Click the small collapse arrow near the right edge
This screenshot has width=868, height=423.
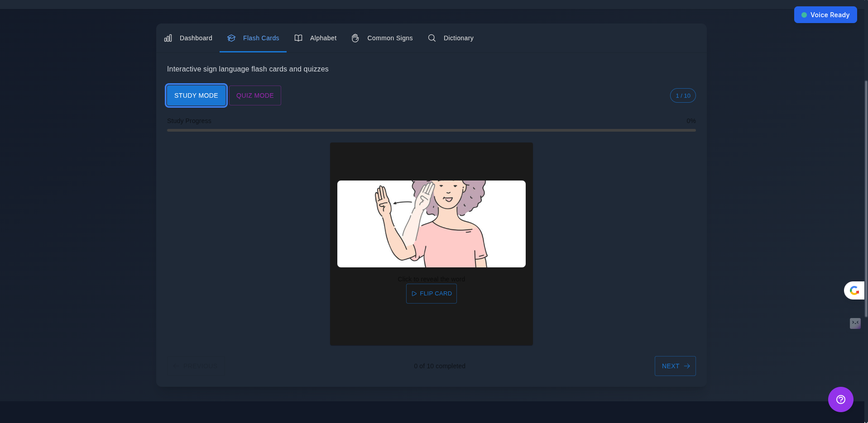[855, 323]
